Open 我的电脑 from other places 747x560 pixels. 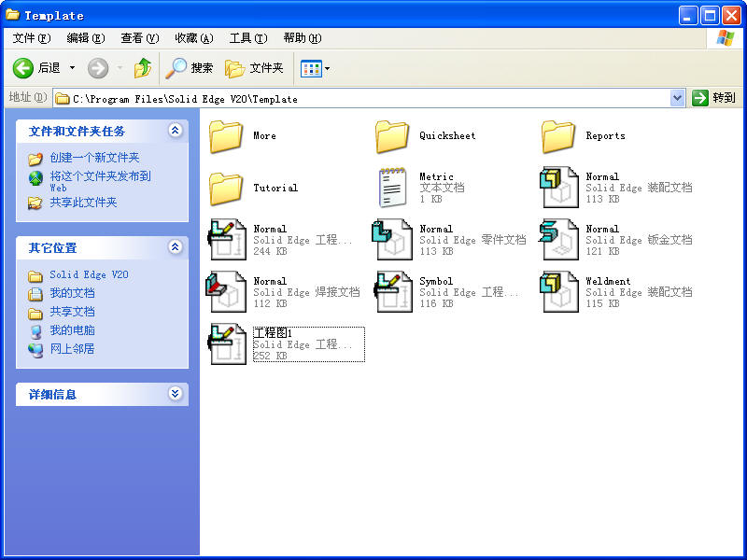point(72,330)
